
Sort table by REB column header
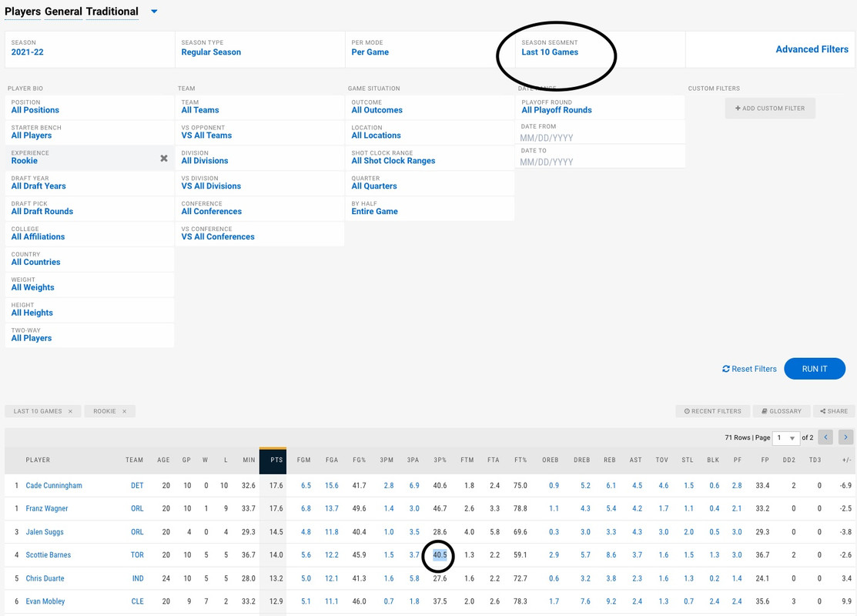point(610,460)
